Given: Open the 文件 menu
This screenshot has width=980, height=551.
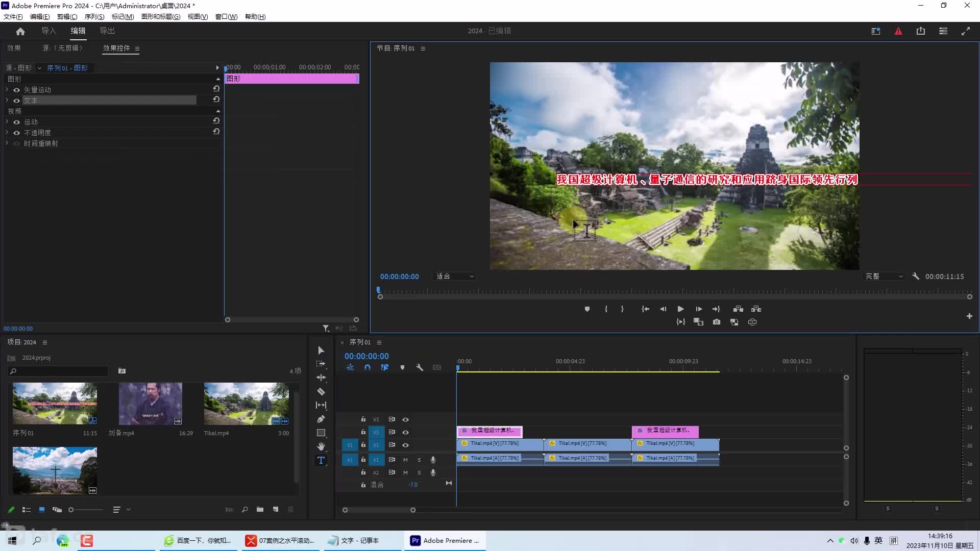Looking at the screenshot, I should (13, 17).
